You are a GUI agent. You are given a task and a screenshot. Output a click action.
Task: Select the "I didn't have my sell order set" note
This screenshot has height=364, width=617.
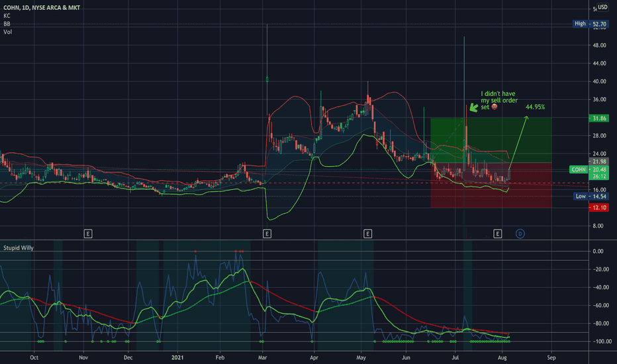(x=499, y=101)
